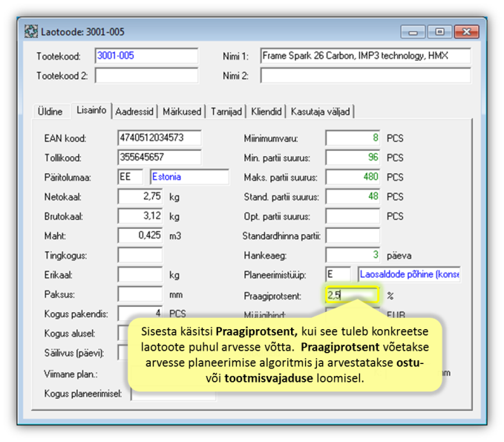The image size is (504, 442).
Task: Click the EAN kood field
Action: coord(160,138)
